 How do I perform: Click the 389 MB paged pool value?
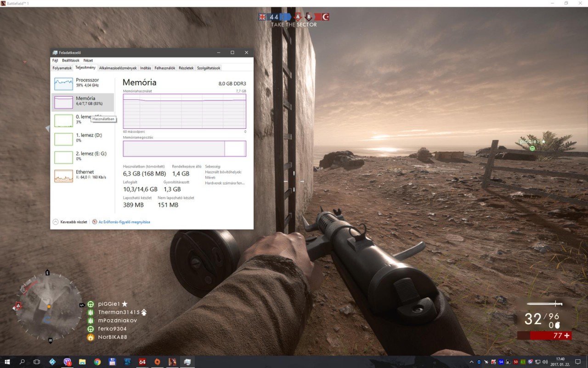(x=133, y=205)
